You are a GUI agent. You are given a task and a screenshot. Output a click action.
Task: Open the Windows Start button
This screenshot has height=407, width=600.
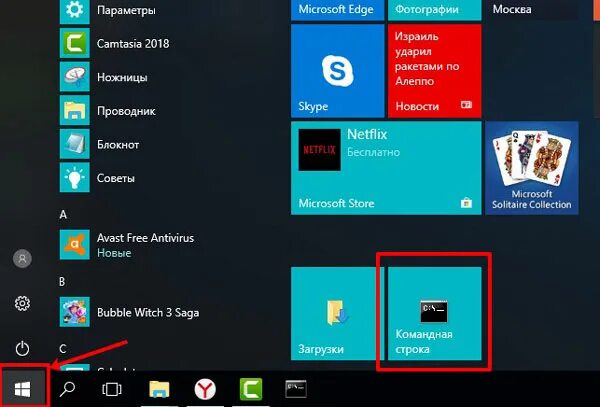click(x=23, y=389)
